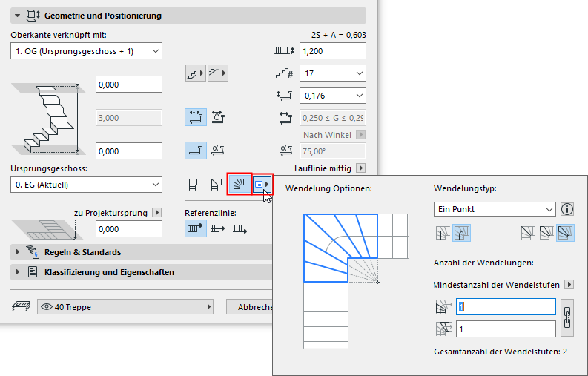Open the Oberkante verknüpft mit dropdown
This screenshot has width=588, height=376.
click(86, 51)
